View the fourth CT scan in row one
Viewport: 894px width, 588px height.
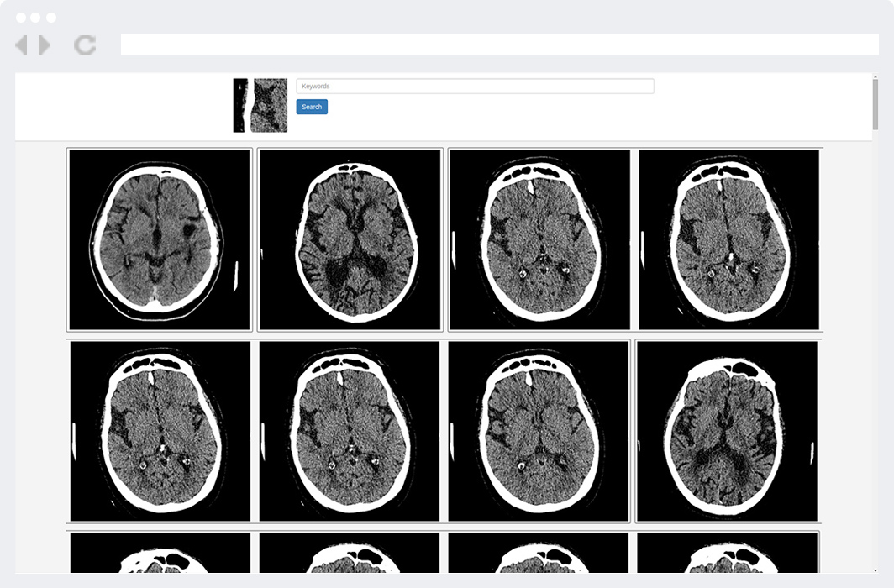(728, 239)
